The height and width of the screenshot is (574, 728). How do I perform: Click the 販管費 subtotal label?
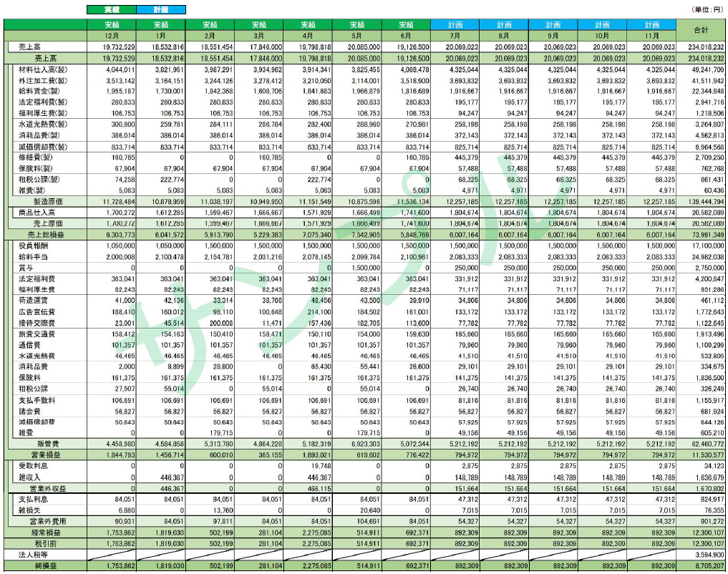(x=48, y=444)
